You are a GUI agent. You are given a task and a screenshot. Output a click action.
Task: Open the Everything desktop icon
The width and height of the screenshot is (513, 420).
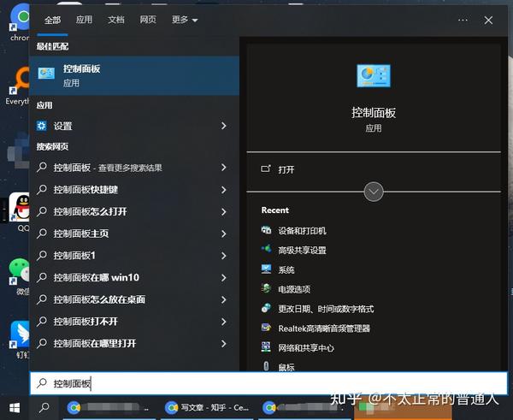[18, 86]
